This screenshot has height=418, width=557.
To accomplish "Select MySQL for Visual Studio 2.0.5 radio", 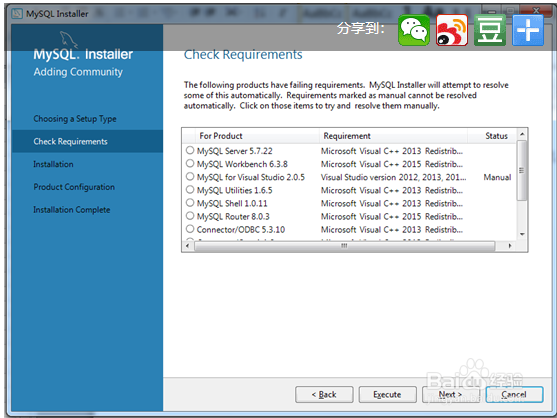I will (x=190, y=177).
